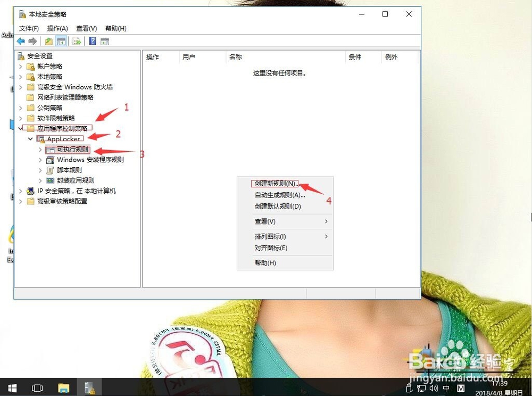Click the back navigation arrow in the toolbar
The height and width of the screenshot is (396, 532).
click(21, 41)
